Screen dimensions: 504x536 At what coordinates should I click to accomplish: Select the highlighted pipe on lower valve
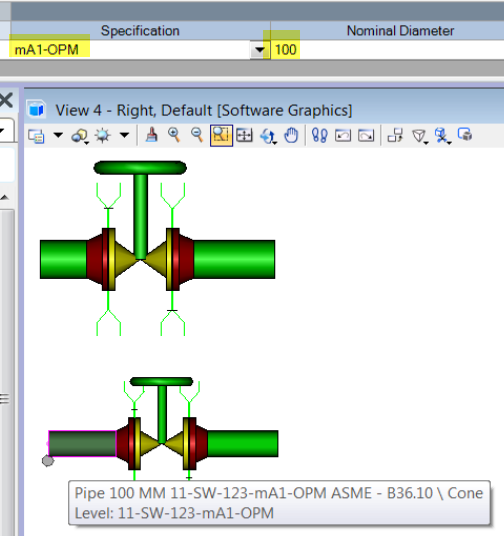point(82,444)
